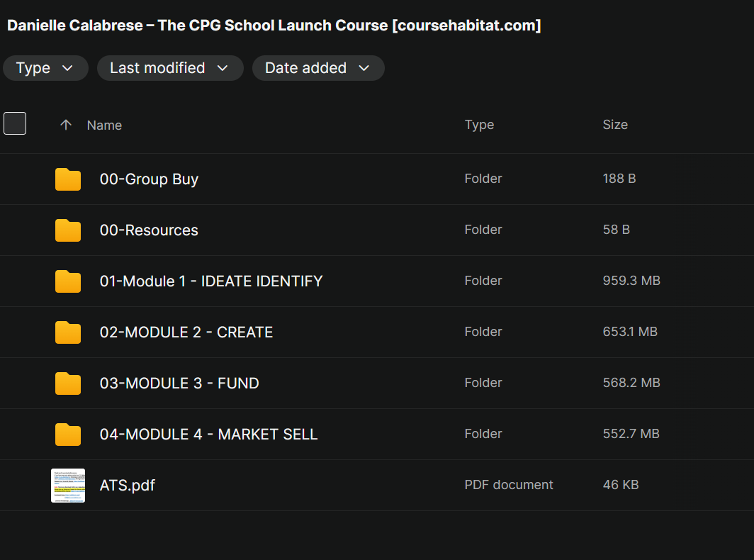
Task: Click the 04-MODULE 4 folder icon
Action: (x=68, y=434)
